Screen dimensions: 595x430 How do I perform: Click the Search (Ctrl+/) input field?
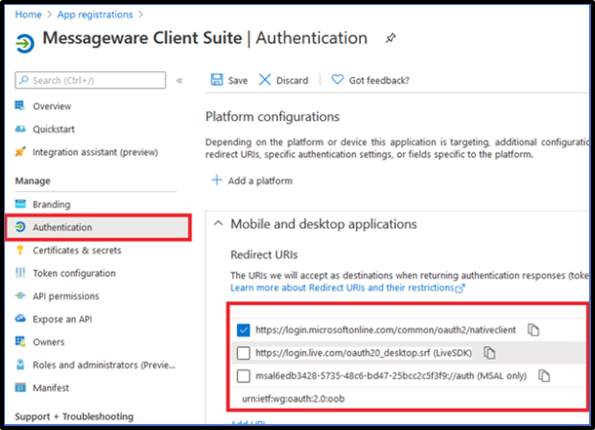coord(90,80)
